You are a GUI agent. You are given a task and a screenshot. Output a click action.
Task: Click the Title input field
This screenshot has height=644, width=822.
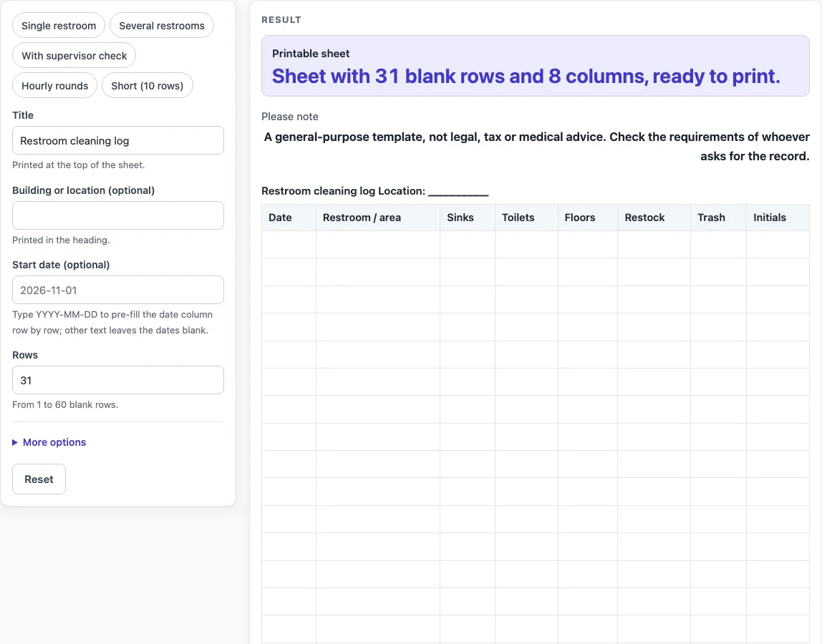coord(118,140)
